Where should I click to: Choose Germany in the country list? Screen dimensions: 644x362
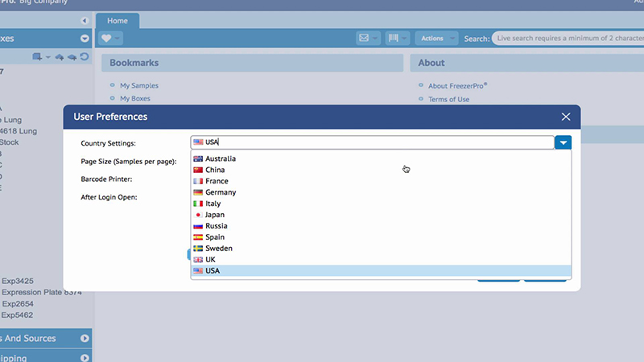220,192
